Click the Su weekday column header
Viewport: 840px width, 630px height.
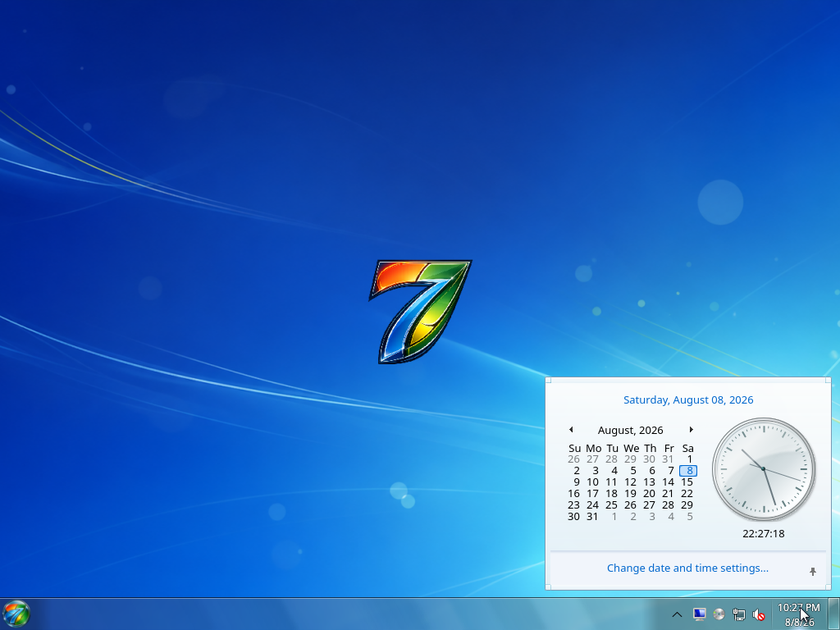(x=575, y=449)
